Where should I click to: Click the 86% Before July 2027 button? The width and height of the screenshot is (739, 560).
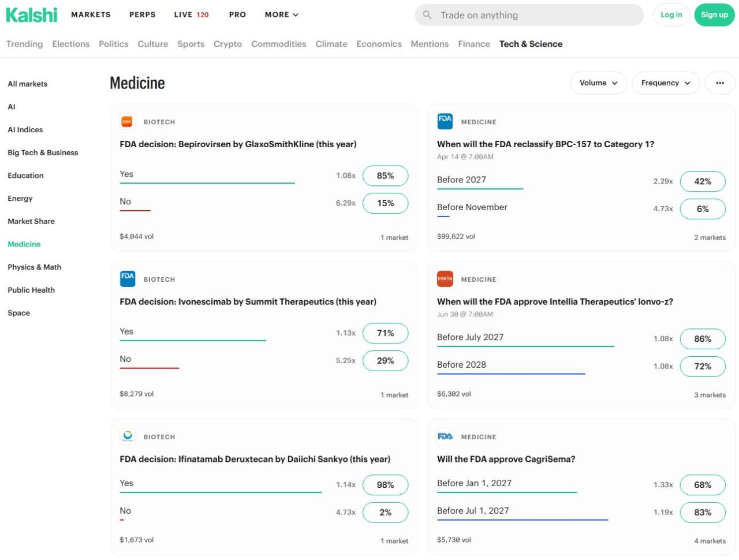703,339
